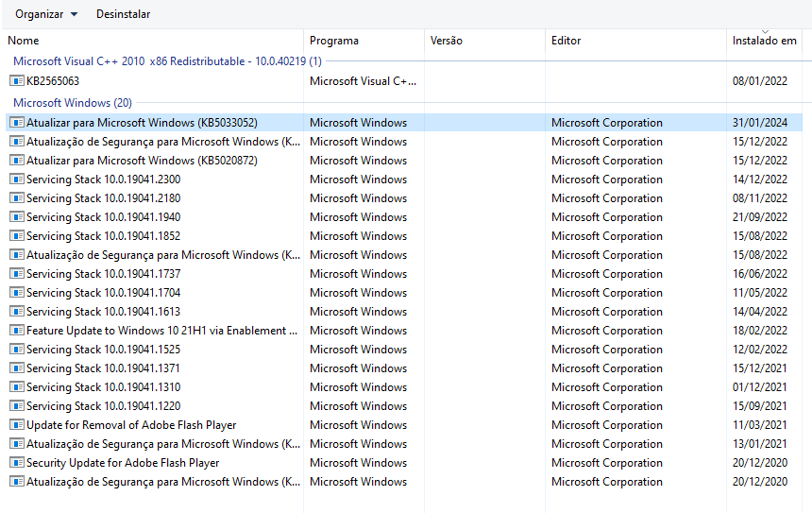Click the install date 14/04/2022
Screen dimensions: 812x513
click(760, 312)
